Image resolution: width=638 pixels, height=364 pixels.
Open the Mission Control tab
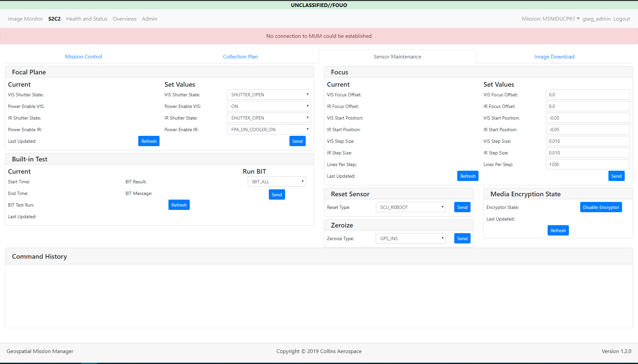(83, 56)
